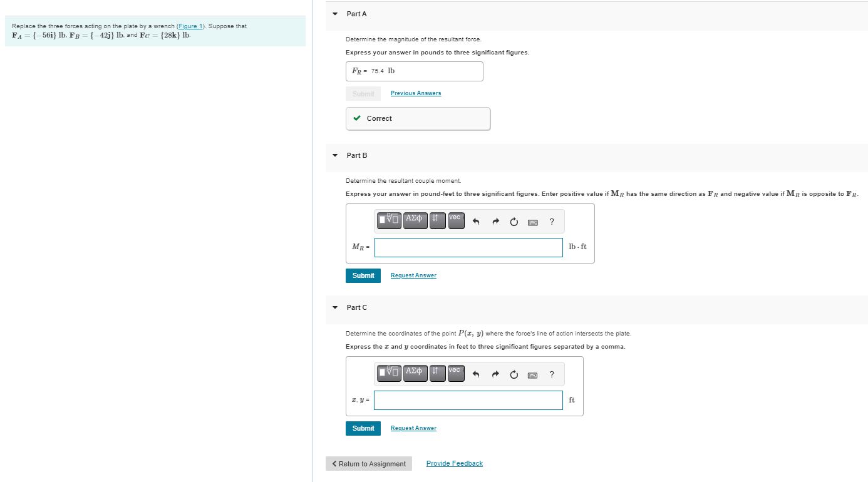Click the 'lb · ft' unit label

577,247
